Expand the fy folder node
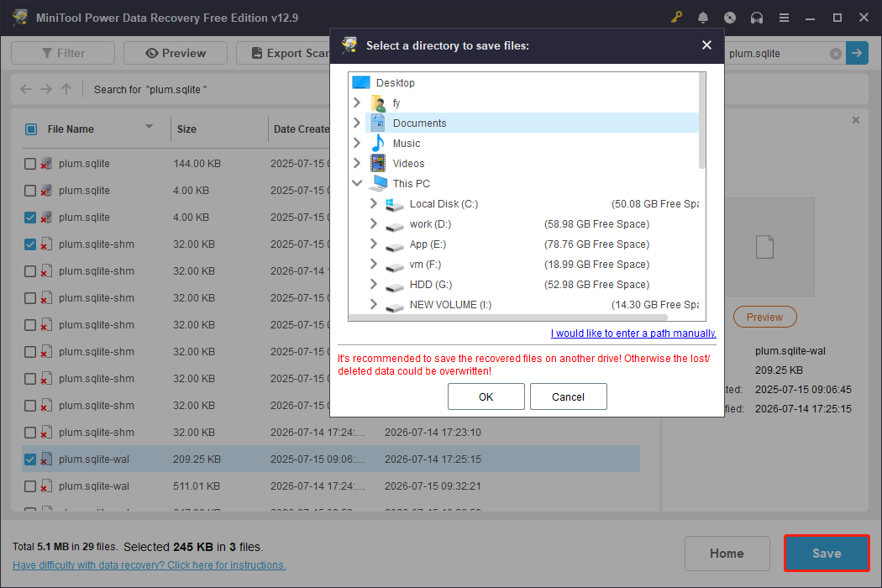The height and width of the screenshot is (588, 882). tap(357, 103)
